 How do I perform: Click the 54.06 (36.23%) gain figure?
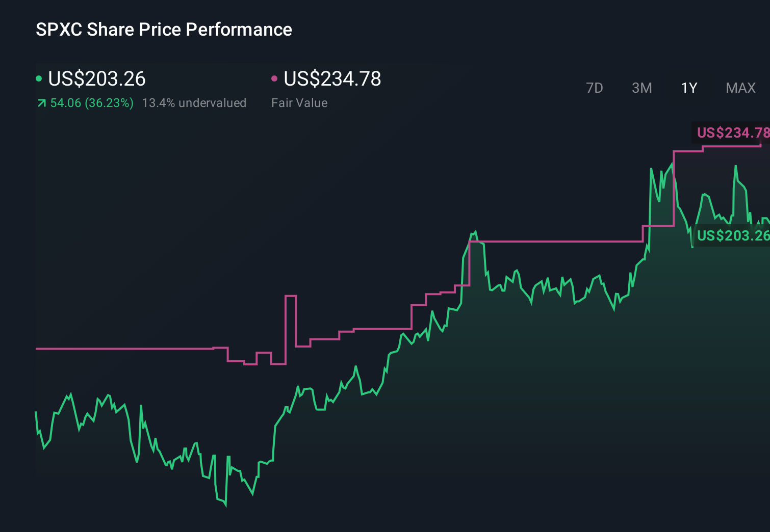(x=91, y=102)
